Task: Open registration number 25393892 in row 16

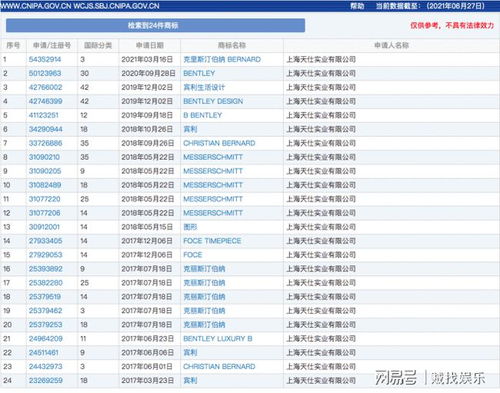Action: tap(45, 269)
